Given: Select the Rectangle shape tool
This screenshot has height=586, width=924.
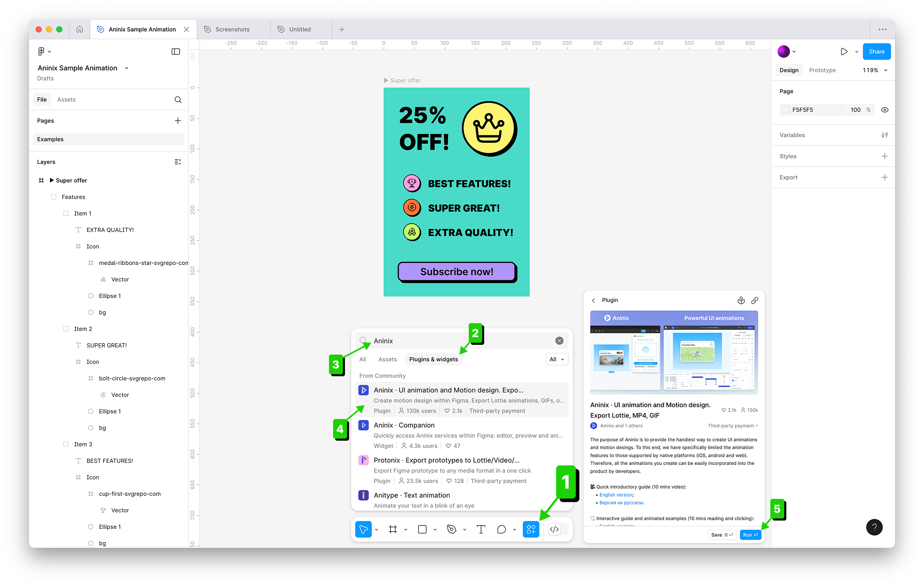Looking at the screenshot, I should coord(422,529).
